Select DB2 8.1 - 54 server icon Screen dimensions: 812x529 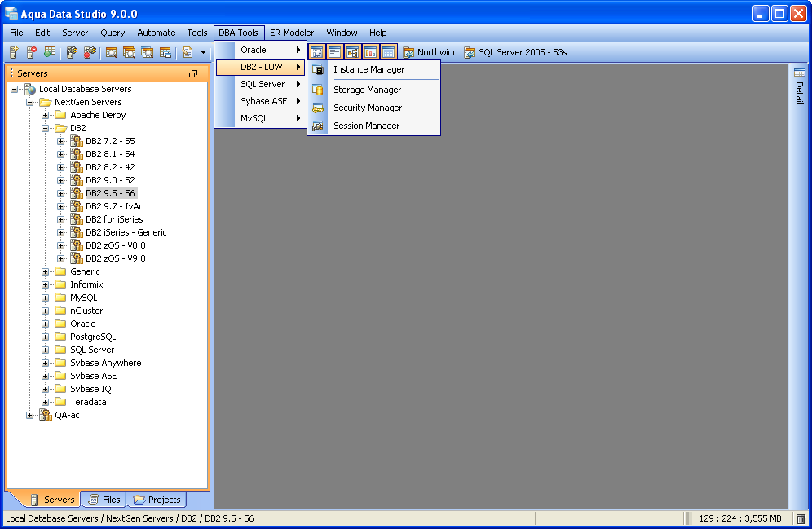tap(77, 154)
